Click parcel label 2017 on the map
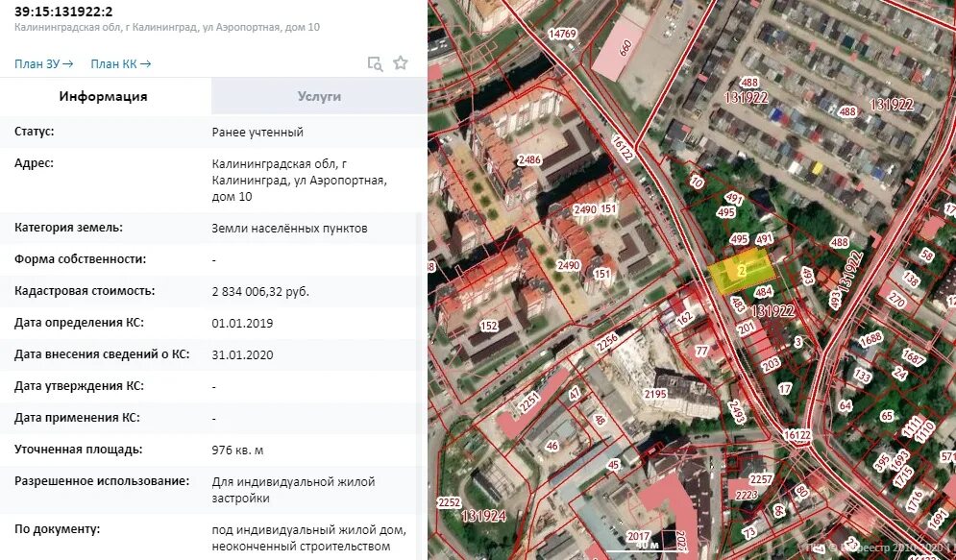Screen dimensions: 956x560 [x=638, y=536]
